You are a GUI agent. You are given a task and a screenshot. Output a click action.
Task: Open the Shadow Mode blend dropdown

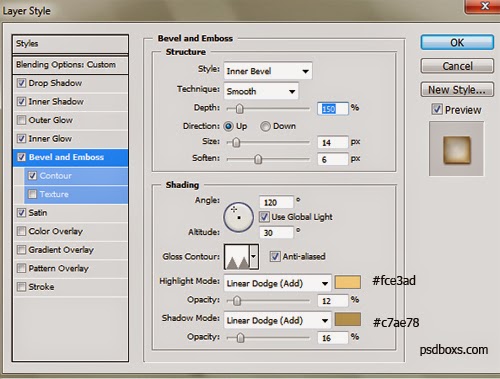278,320
